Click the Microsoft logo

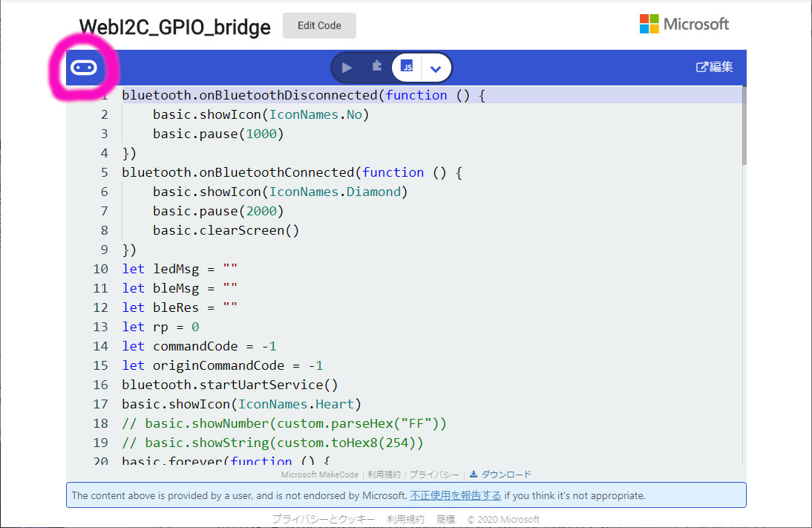pos(684,25)
